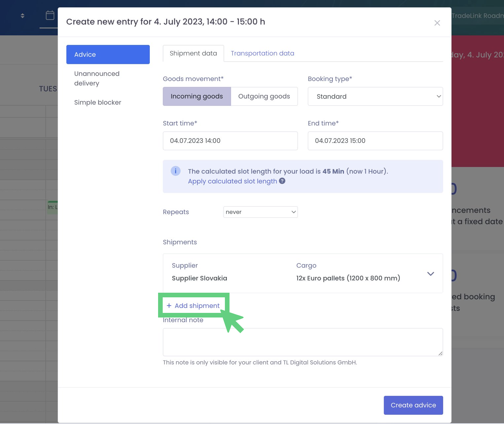Screen dimensions: 504x424
Task: Choose Simple blocker entry type
Action: point(98,103)
